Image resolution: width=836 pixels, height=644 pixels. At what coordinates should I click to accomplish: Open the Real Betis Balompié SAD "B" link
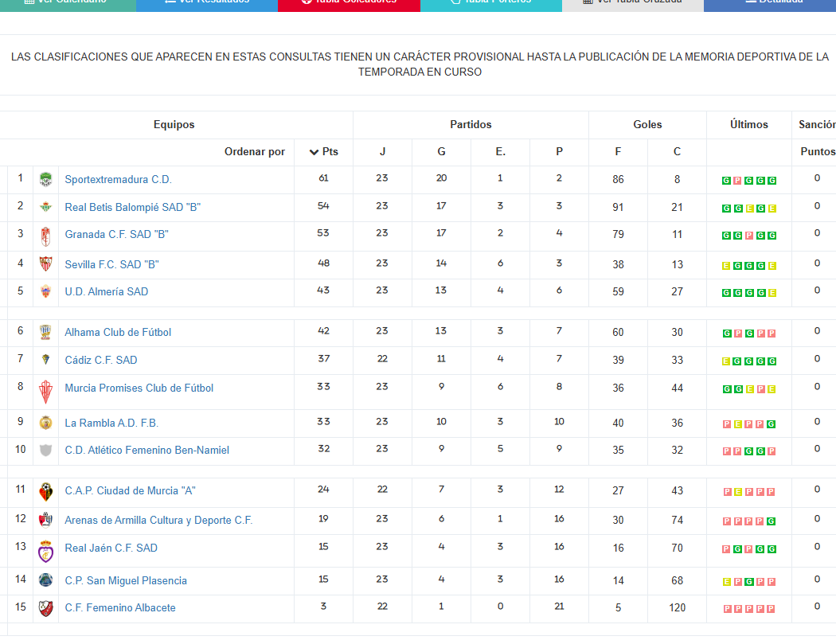tap(133, 208)
